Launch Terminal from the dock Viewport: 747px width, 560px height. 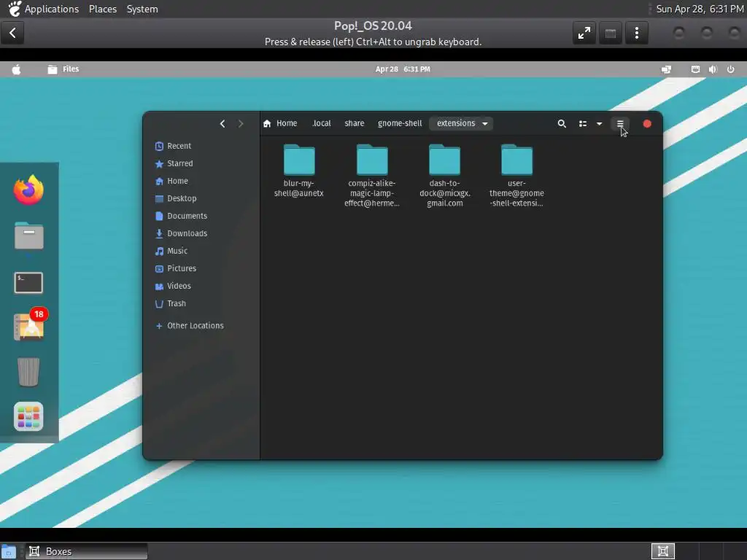28,282
